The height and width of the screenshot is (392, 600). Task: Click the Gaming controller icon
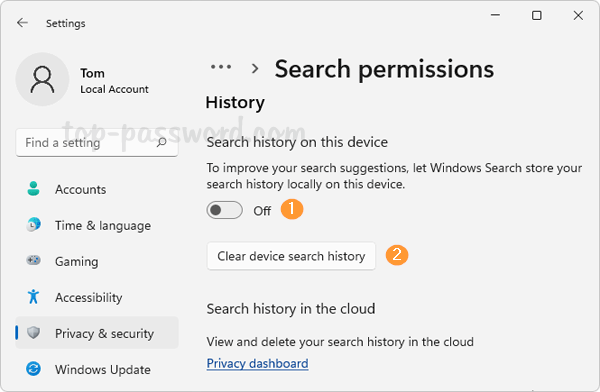point(33,260)
